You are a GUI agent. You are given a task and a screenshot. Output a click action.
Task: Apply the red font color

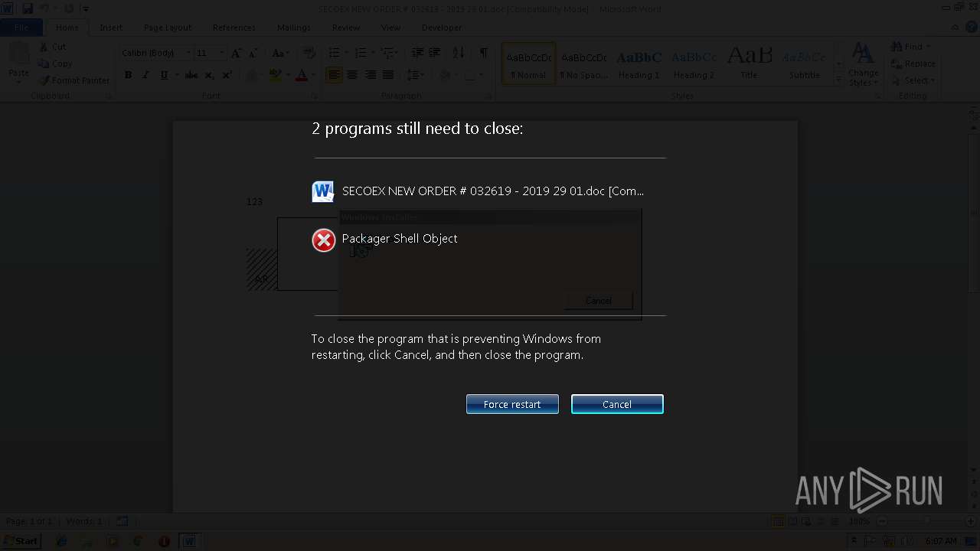pyautogui.click(x=302, y=75)
